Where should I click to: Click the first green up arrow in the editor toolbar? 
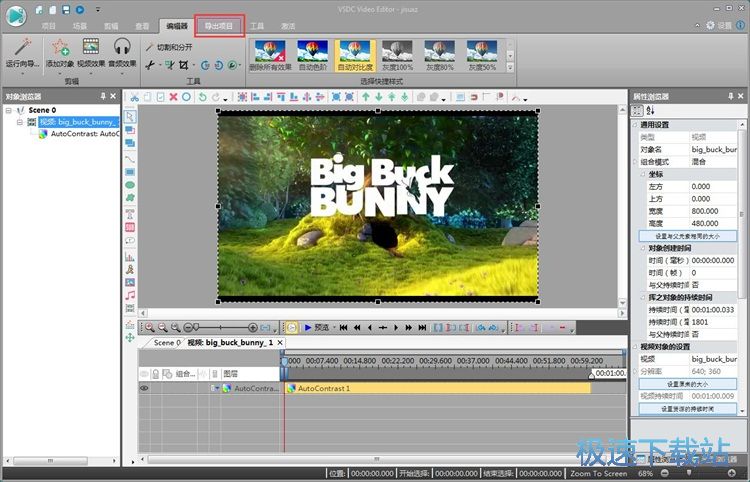tap(366, 97)
